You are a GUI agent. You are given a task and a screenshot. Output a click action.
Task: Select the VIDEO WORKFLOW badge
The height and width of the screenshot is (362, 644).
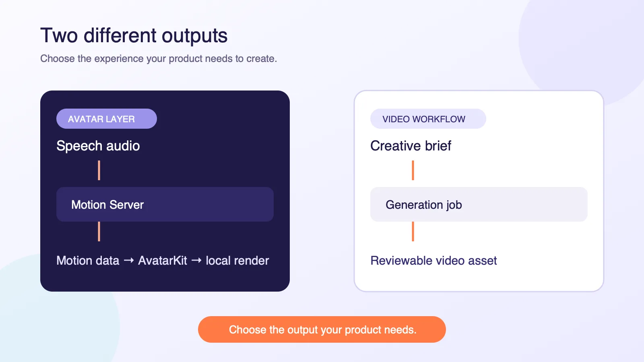tap(428, 119)
